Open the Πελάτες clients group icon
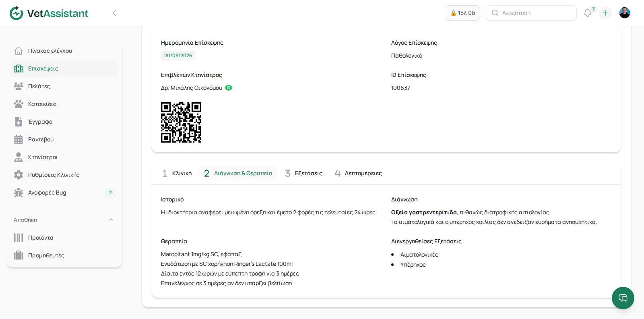Viewport: 644px width, 319px height. coord(19,86)
